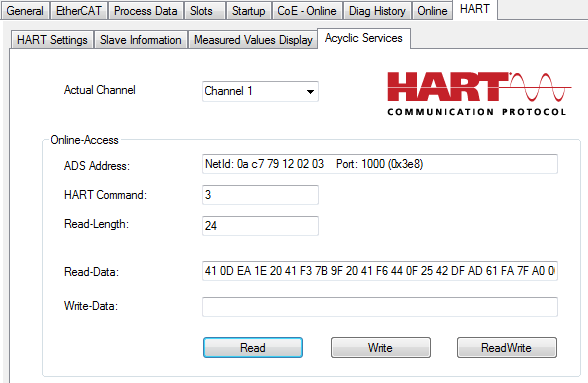
Task: Open the HART Settings sub-tab
Action: [52, 40]
